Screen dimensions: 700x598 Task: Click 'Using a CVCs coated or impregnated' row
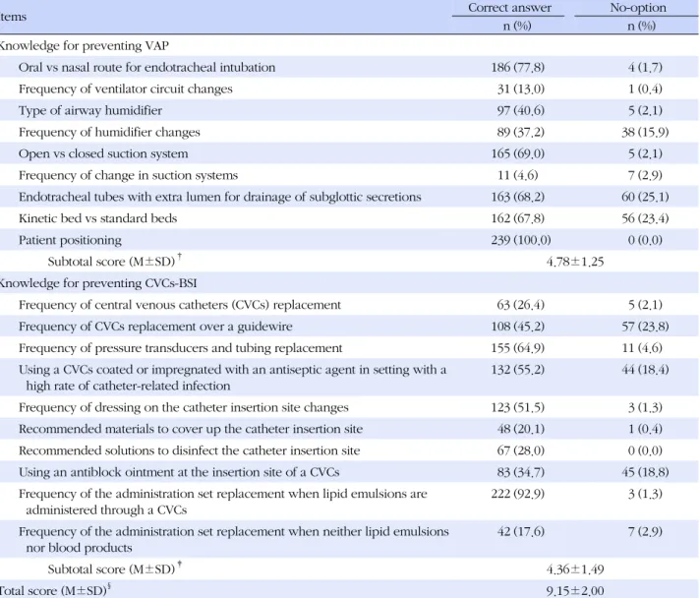[x=350, y=378]
